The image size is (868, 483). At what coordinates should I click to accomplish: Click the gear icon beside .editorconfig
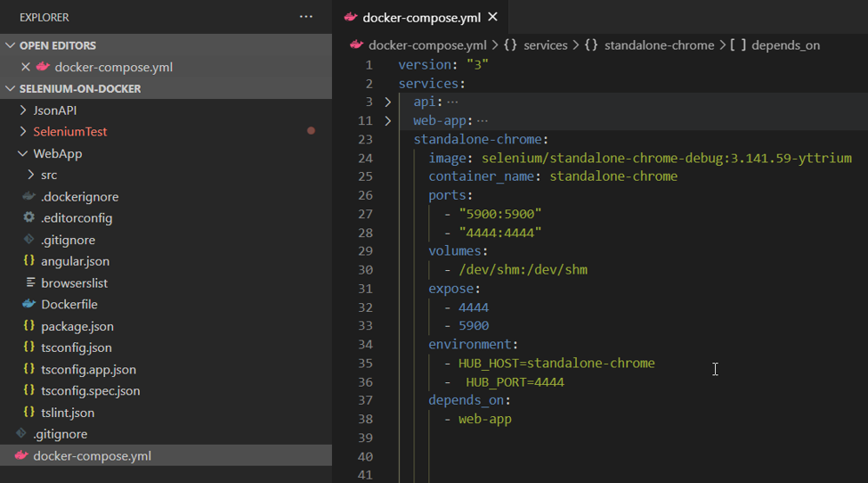(x=29, y=217)
